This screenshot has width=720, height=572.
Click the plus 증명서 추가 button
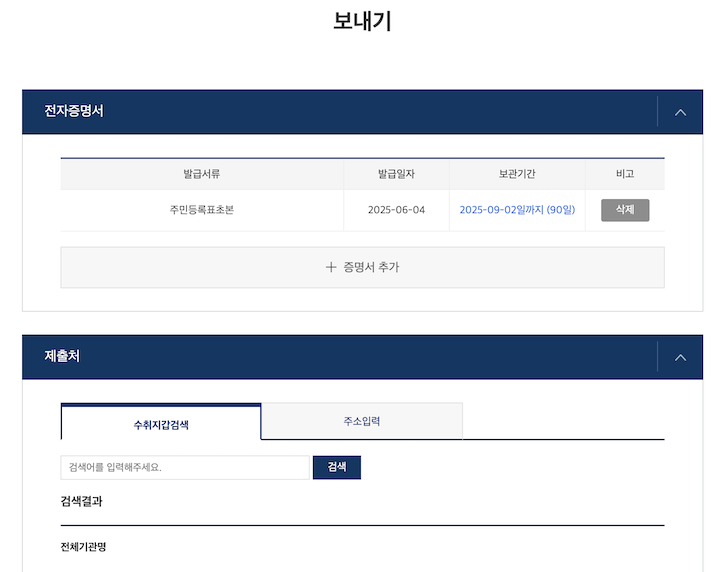pyautogui.click(x=362, y=267)
